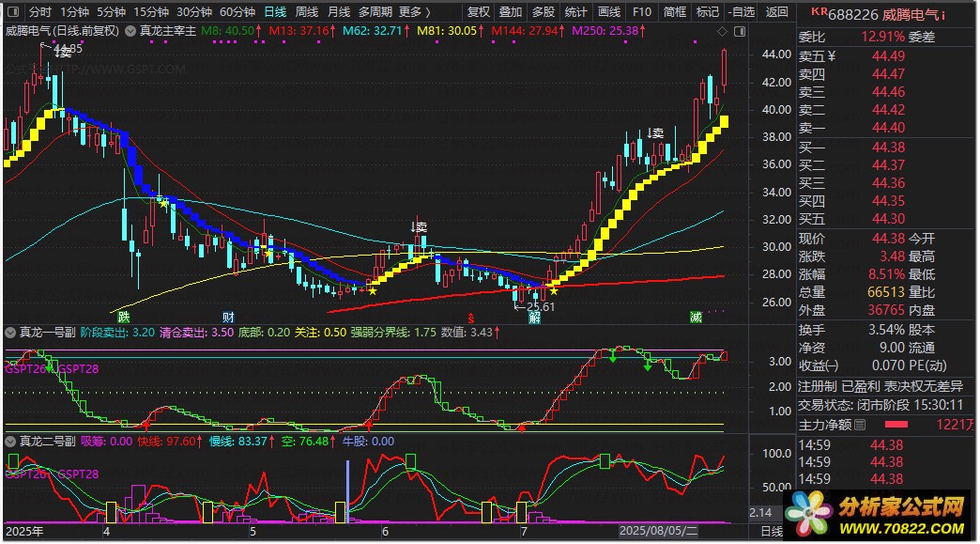Viewport: 980px width, 544px height.
Task: Switch to 分时 intraday view
Action: [40, 12]
